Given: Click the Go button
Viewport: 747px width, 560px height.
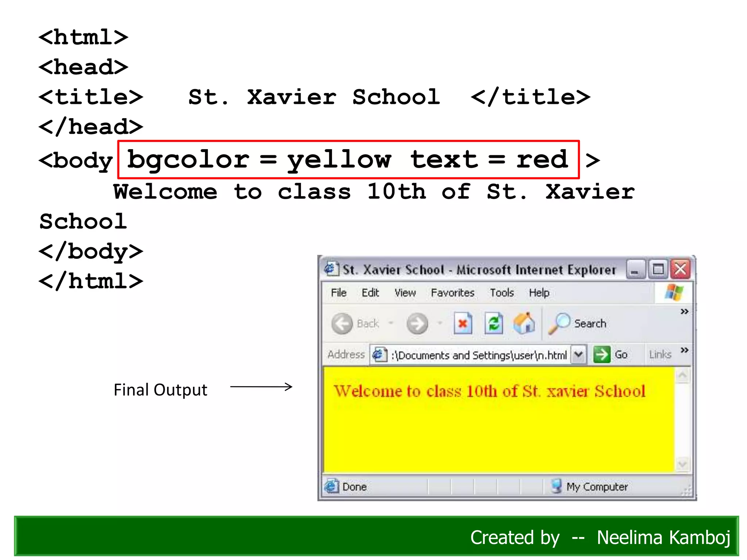Looking at the screenshot, I should 610,354.
